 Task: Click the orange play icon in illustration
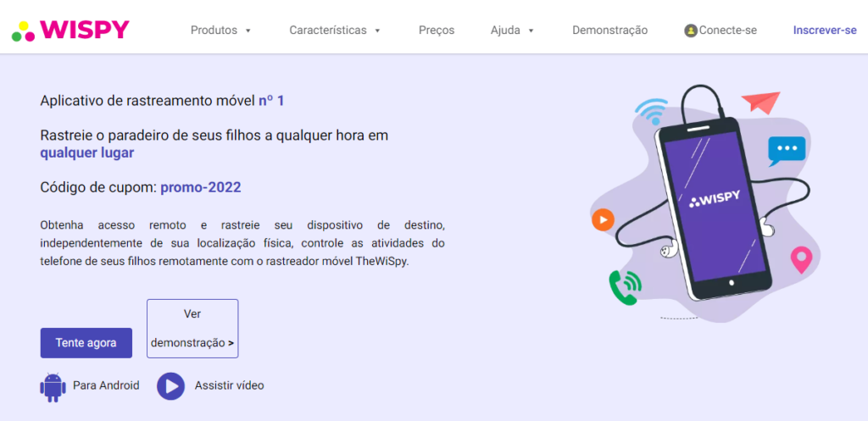pos(603,219)
